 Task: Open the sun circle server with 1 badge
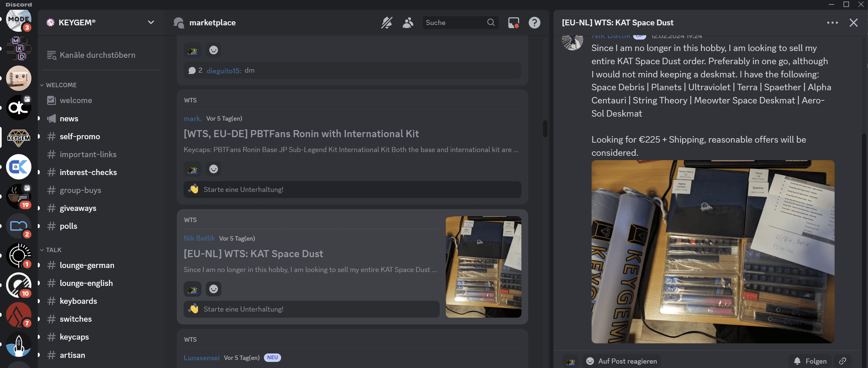[19, 255]
